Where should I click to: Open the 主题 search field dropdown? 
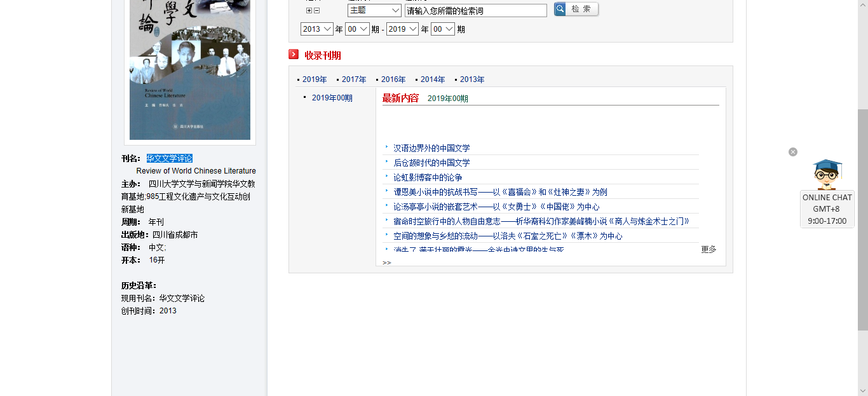pos(374,10)
